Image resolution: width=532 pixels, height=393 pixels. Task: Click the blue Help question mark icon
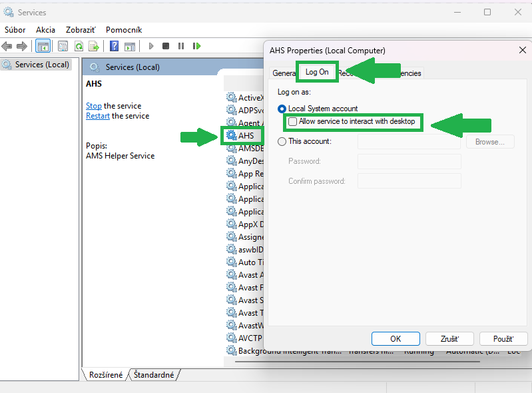point(115,46)
